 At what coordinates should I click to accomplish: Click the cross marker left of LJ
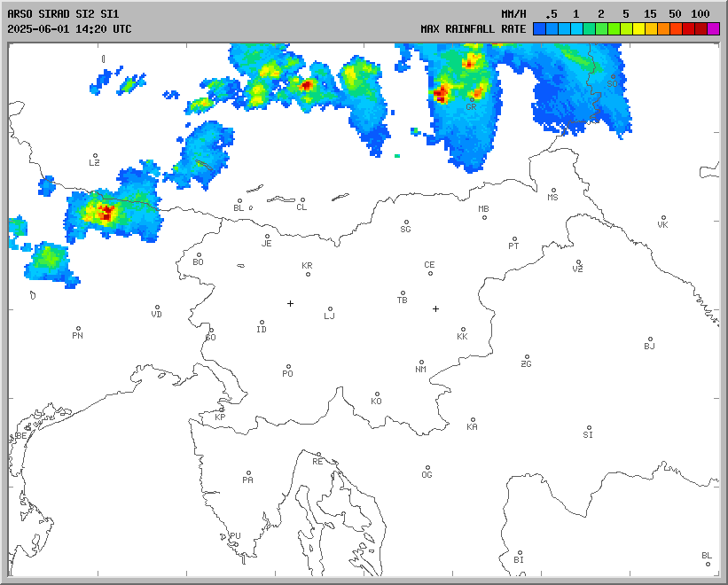coord(290,303)
